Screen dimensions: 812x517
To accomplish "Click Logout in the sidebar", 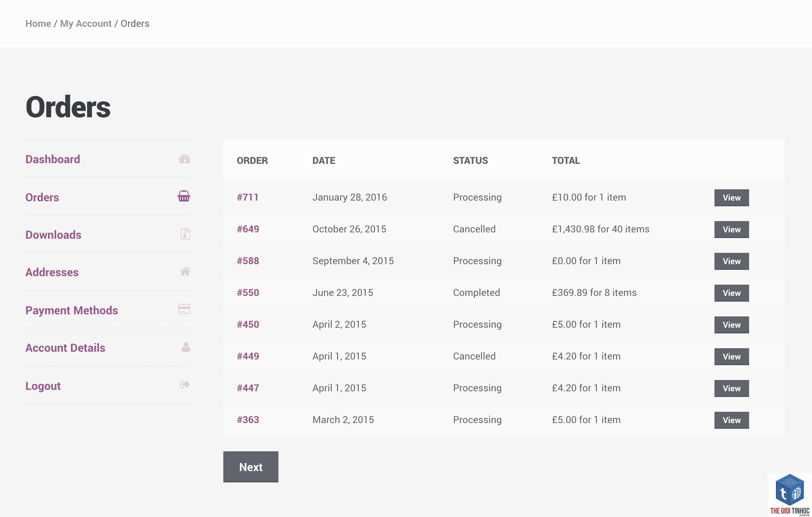I will click(43, 386).
